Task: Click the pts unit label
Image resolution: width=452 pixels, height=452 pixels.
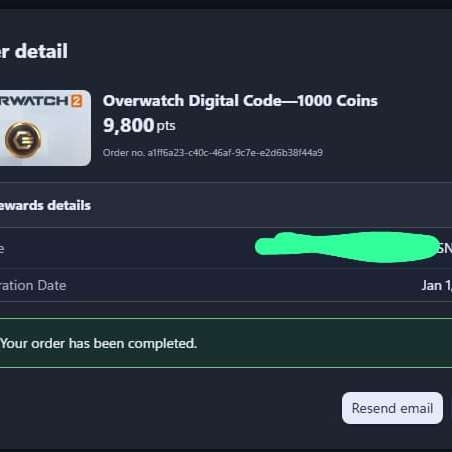Action: pyautogui.click(x=166, y=126)
